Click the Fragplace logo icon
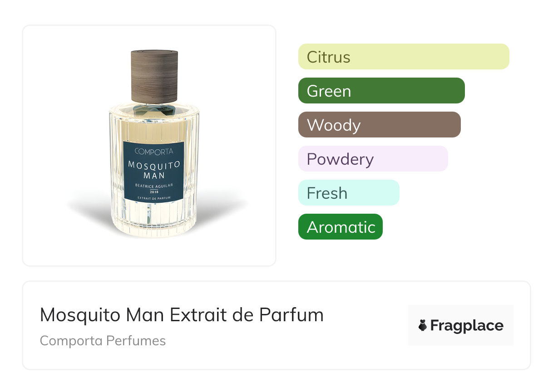Image resolution: width=553 pixels, height=392 pixels. pos(423,325)
